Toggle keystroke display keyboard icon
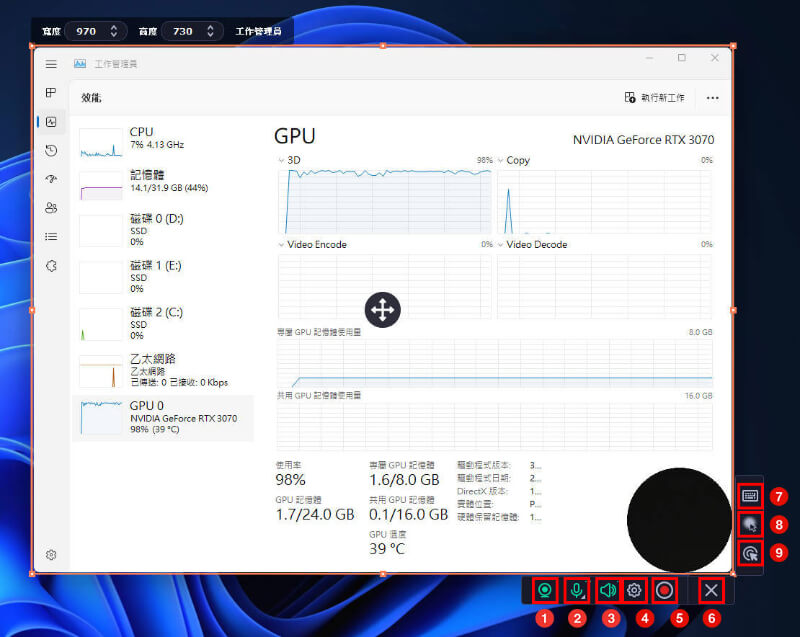 pos(751,496)
